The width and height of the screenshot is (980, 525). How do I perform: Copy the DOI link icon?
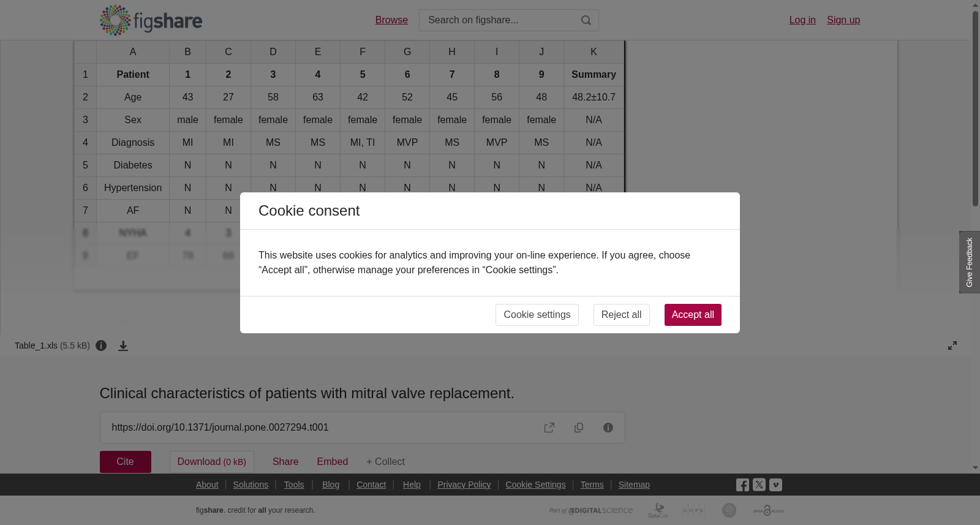[579, 428]
